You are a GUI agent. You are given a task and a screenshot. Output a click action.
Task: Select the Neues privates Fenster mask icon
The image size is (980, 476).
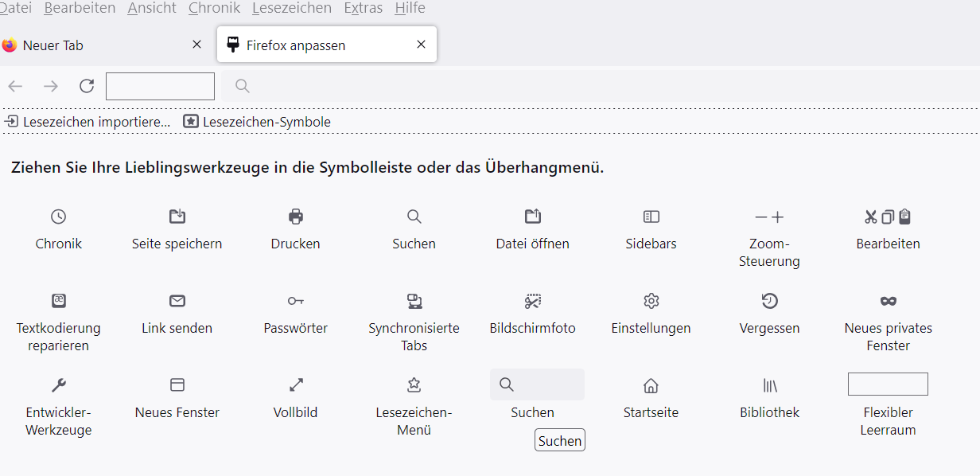(888, 301)
